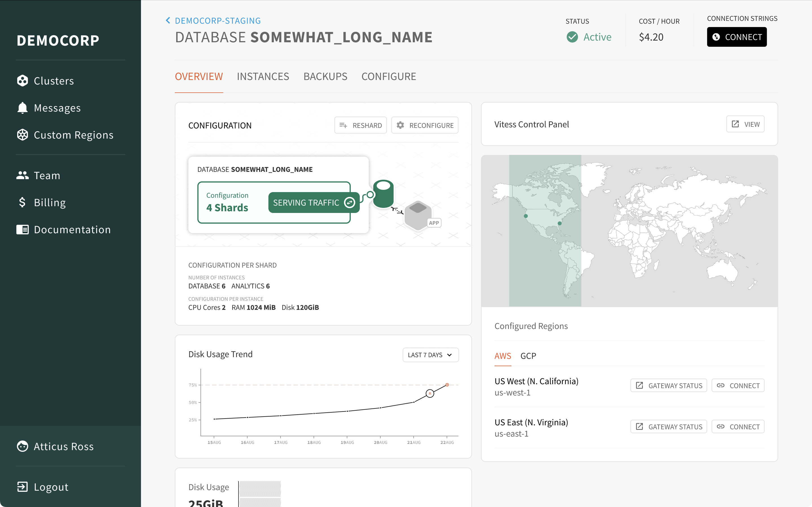This screenshot has width=812, height=507.
Task: Click the Clusters hexagon icon in sidebar
Action: pos(23,81)
